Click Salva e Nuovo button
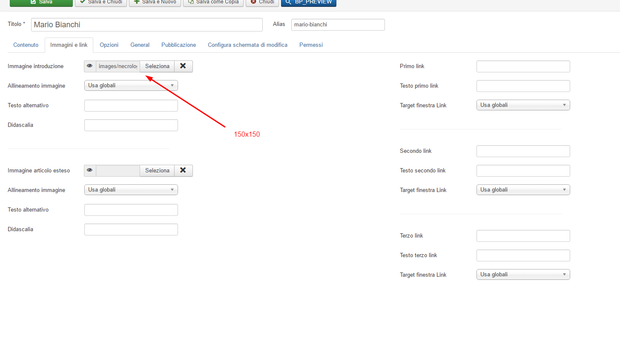This screenshot has height=364, width=620. 155,2
